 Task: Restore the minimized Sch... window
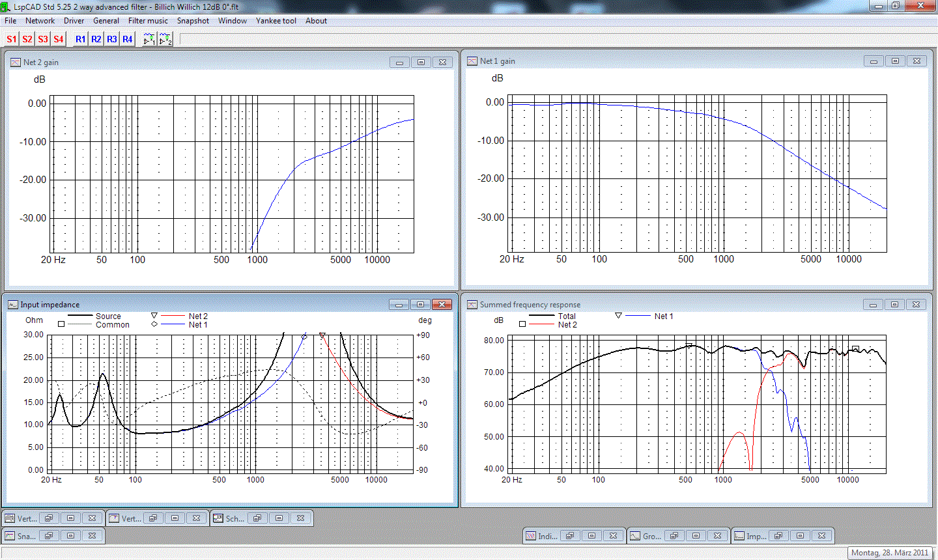pos(257,518)
